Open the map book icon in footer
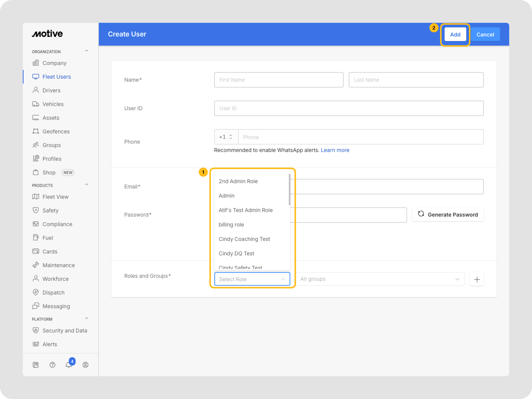Image resolution: width=532 pixels, height=399 pixels. (x=36, y=365)
